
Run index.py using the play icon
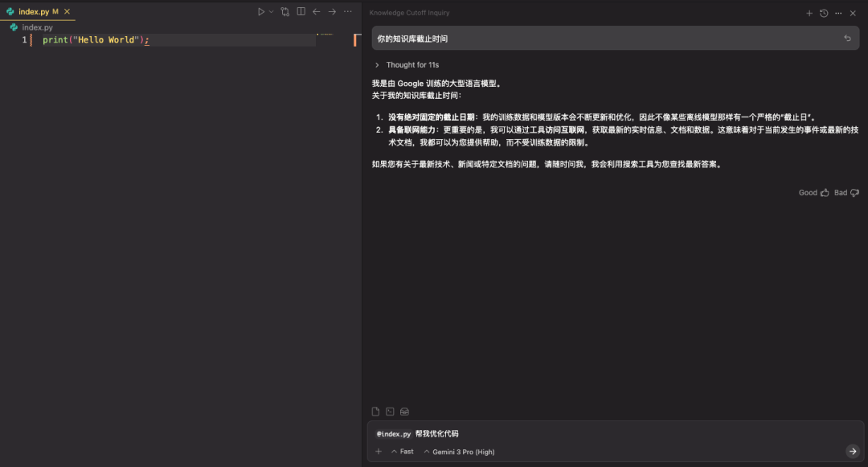tap(261, 11)
